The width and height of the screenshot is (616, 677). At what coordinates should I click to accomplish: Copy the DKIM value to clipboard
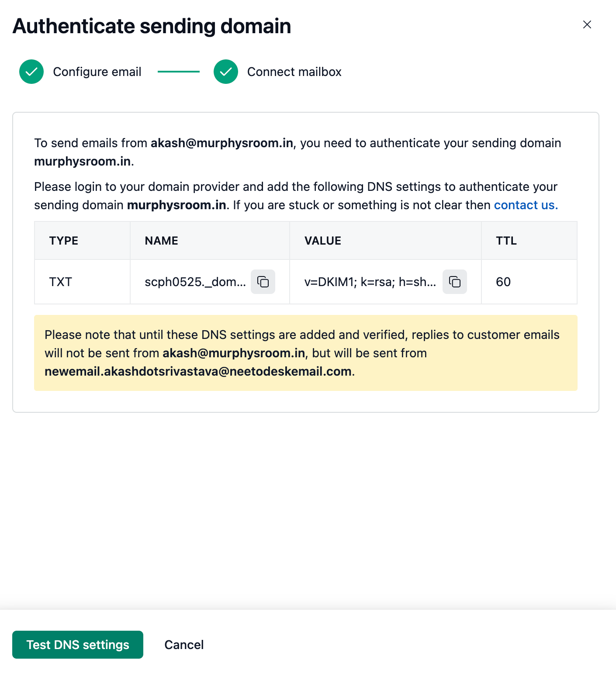click(x=454, y=282)
